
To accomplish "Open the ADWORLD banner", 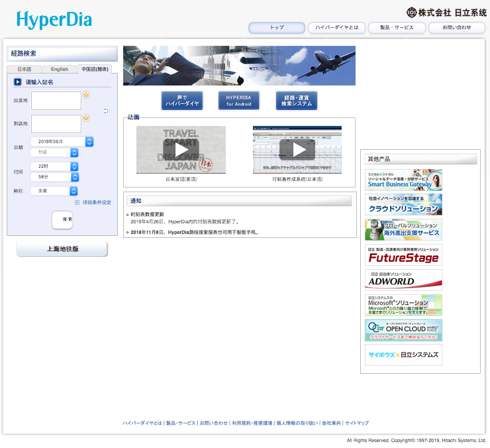I will 403,280.
